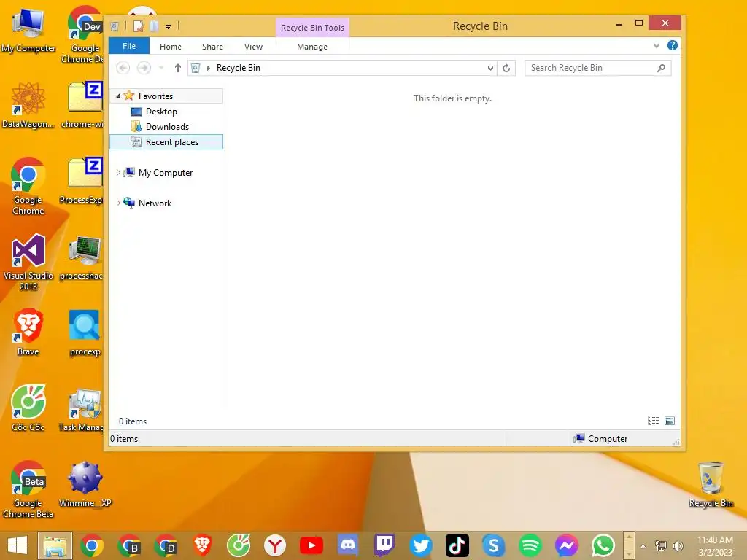Select Downloads in Favorites

coord(167,127)
